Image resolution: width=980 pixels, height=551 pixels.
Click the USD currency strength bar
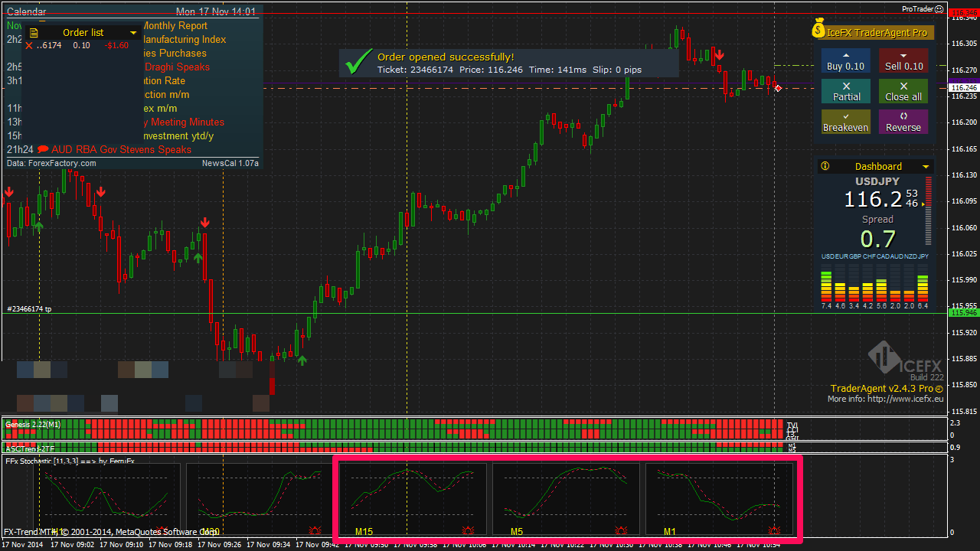(x=826, y=286)
